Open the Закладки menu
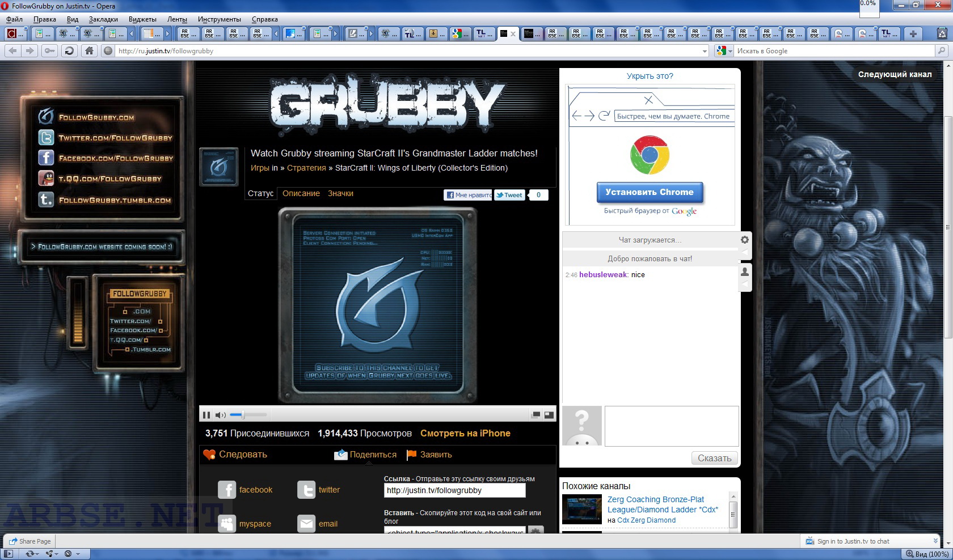Image resolution: width=953 pixels, height=560 pixels. point(103,19)
